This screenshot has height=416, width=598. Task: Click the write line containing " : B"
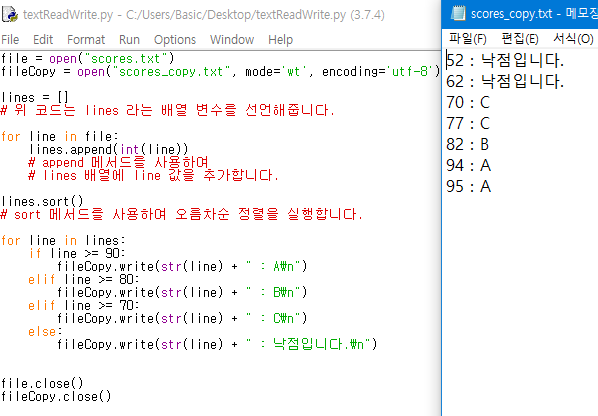coord(182,292)
